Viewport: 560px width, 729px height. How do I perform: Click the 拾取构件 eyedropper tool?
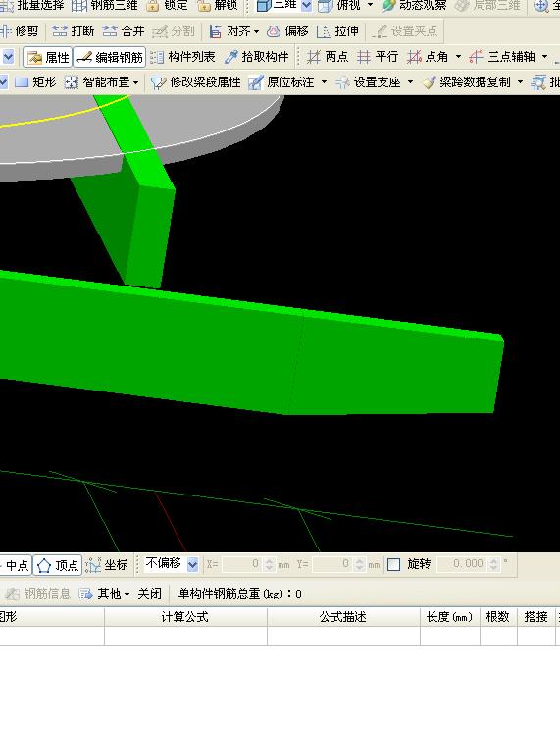257,57
